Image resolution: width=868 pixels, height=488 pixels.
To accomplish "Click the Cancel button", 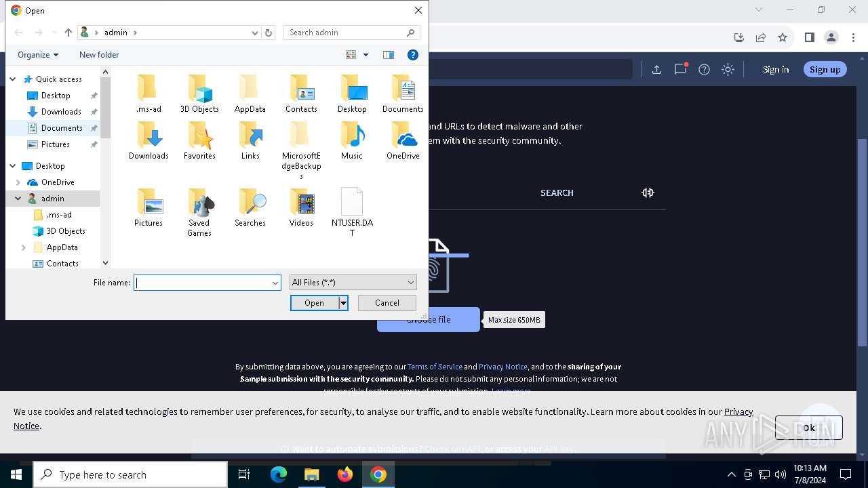I will pyautogui.click(x=387, y=303).
